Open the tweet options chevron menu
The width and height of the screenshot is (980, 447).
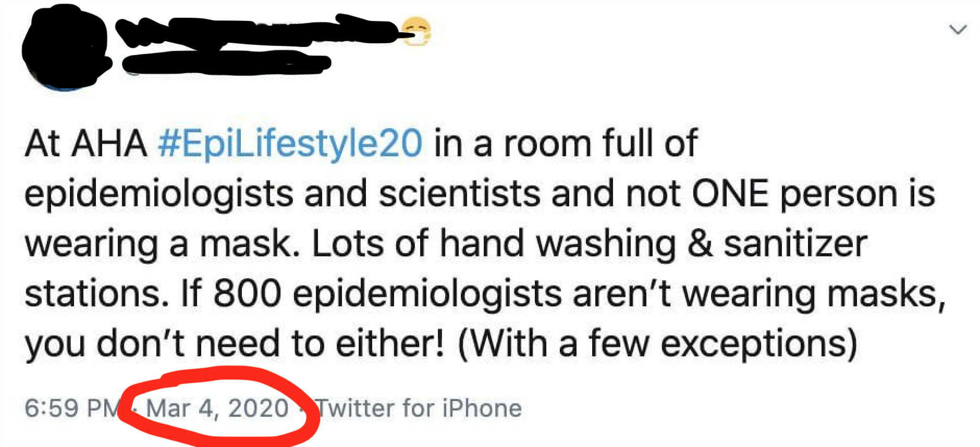point(958,30)
